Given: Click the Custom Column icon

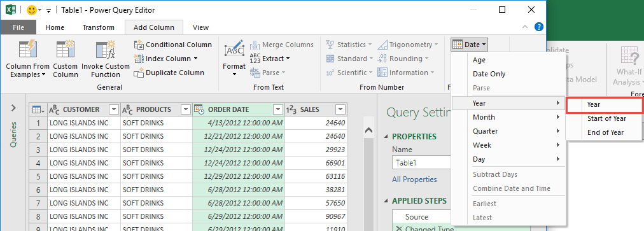Looking at the screenshot, I should pos(66,50).
